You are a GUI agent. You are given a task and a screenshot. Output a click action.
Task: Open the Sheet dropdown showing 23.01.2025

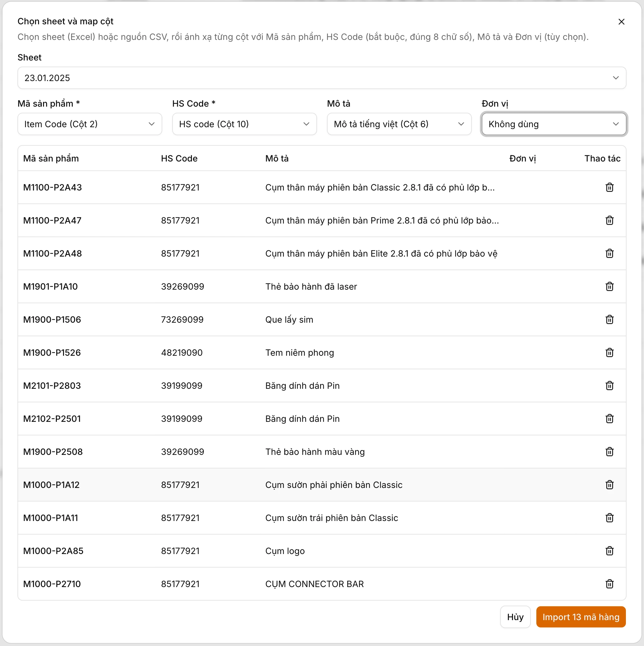[x=321, y=78]
